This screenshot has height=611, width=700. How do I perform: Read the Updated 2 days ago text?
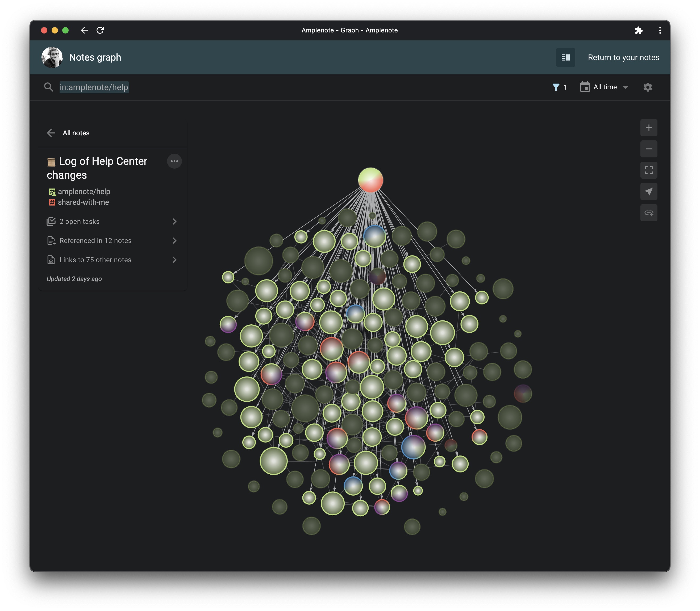point(74,279)
